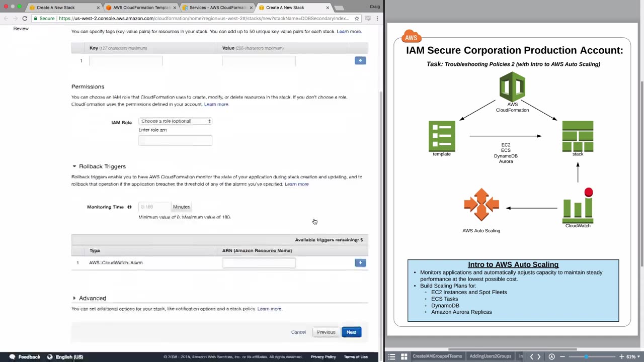Cancel the stack creation
The image size is (644, 362).
(298, 332)
